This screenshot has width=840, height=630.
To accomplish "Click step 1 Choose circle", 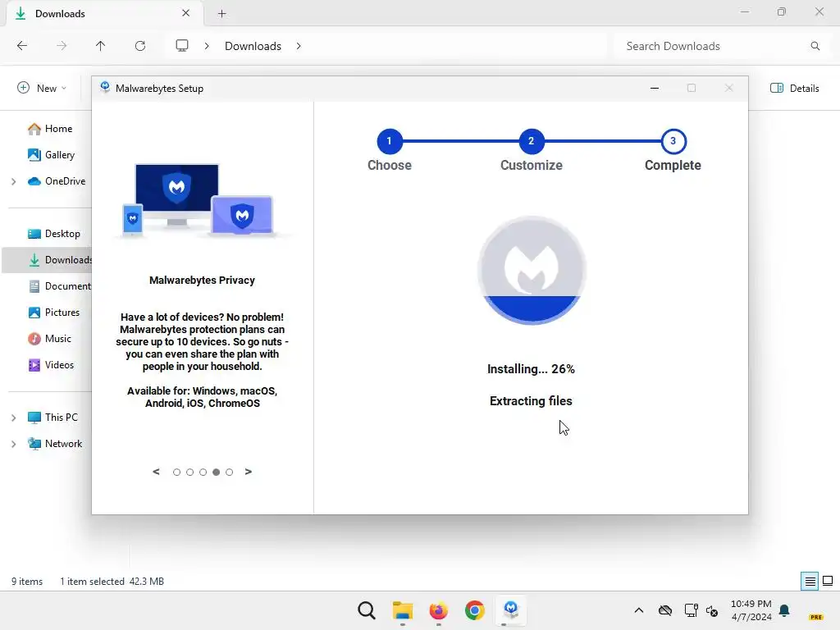I will pyautogui.click(x=390, y=141).
